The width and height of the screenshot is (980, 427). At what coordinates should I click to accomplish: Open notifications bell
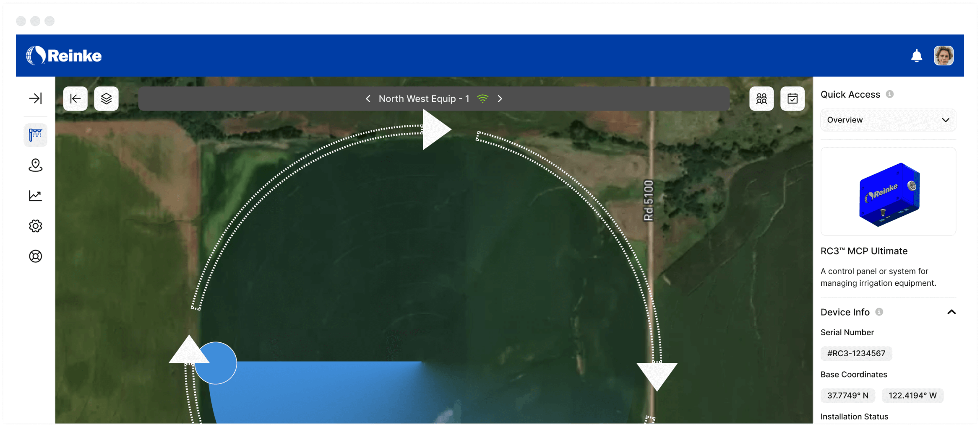917,56
